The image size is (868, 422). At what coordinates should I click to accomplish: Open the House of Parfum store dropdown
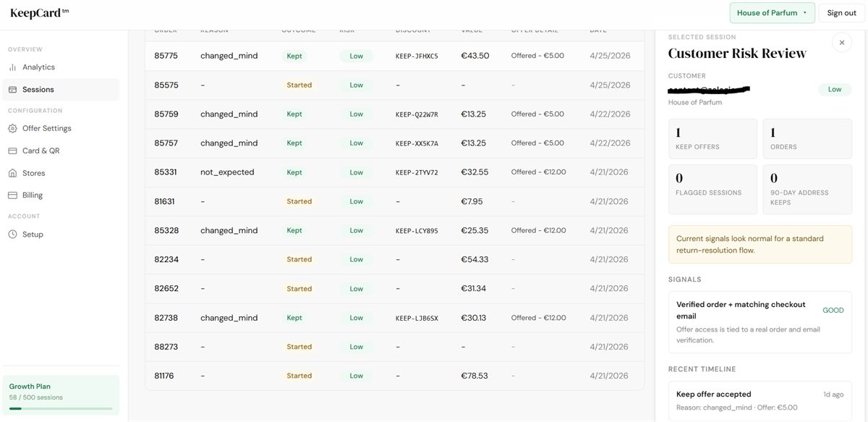[772, 13]
